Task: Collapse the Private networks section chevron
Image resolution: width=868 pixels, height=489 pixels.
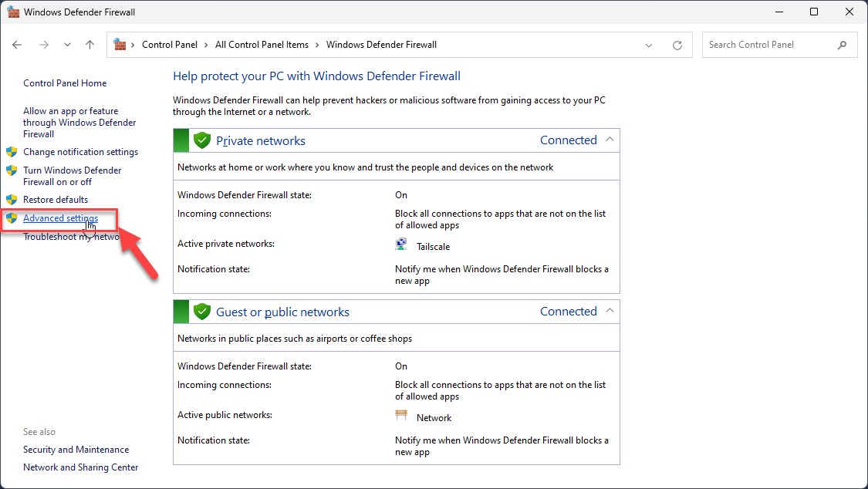Action: (x=610, y=140)
